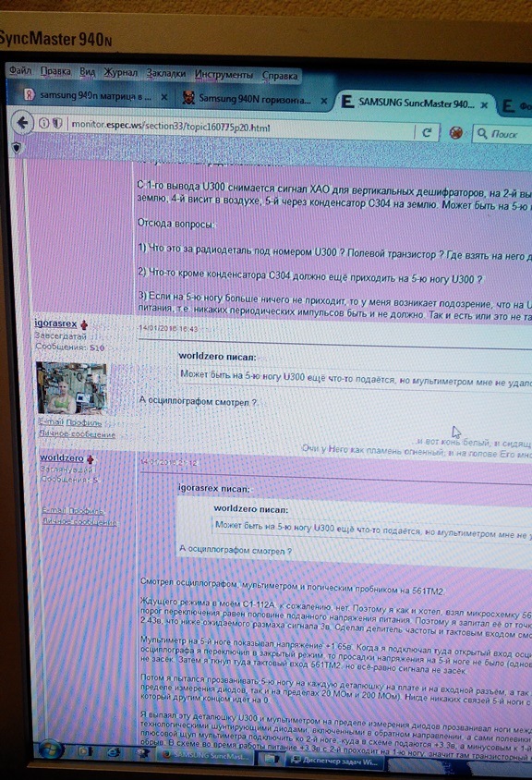Click 'igorasrex писал:' quote header
Image resolution: width=532 pixels, height=780 pixels.
(213, 488)
